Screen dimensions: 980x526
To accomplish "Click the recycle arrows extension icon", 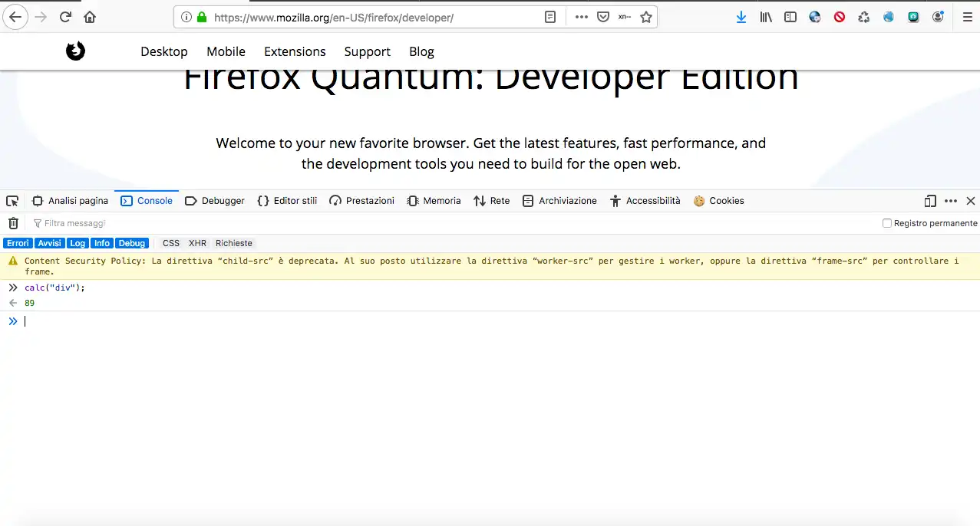I will pos(864,17).
